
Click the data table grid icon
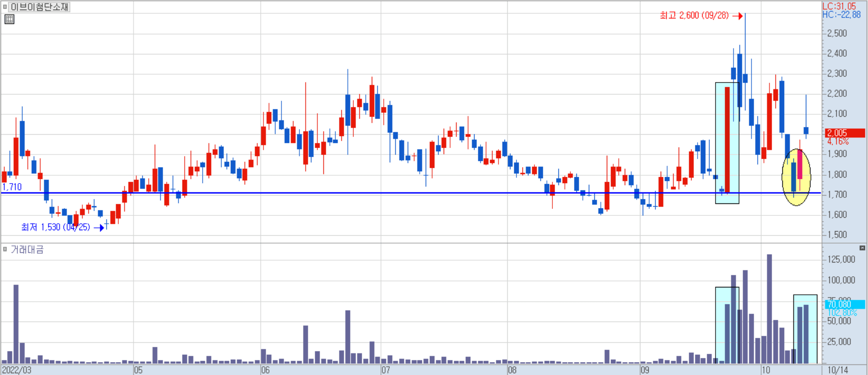coord(9,19)
